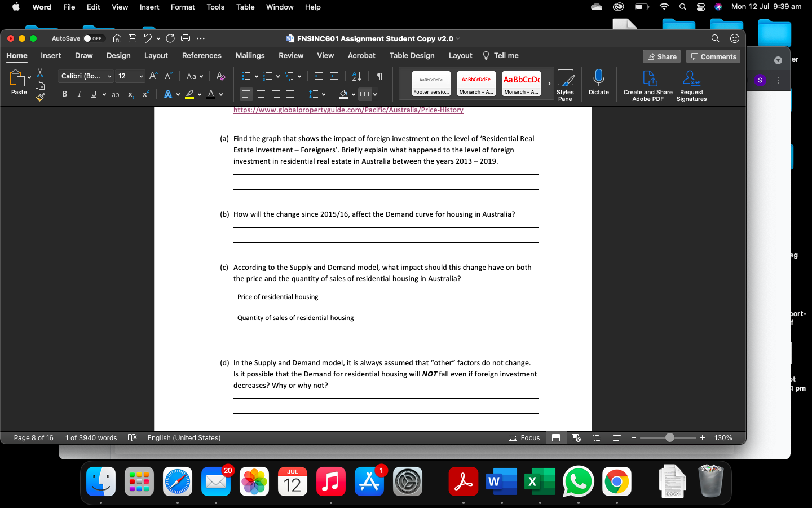Select the subscript icon
The width and height of the screenshot is (812, 508).
(130, 94)
